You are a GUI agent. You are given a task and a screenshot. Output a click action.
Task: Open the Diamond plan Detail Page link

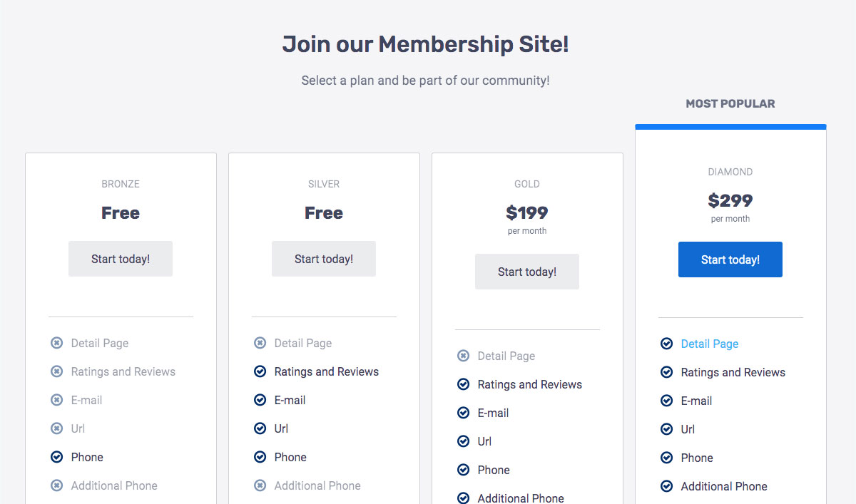click(x=709, y=344)
